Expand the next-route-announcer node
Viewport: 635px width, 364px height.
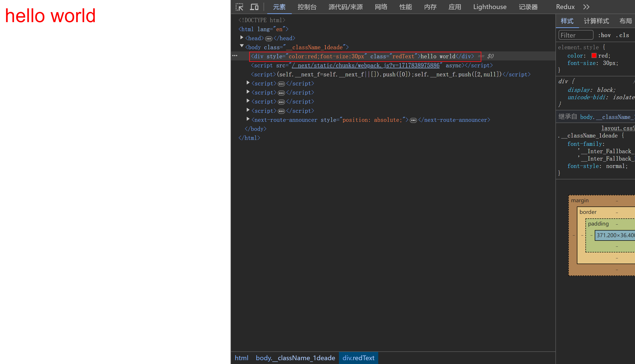coord(248,119)
